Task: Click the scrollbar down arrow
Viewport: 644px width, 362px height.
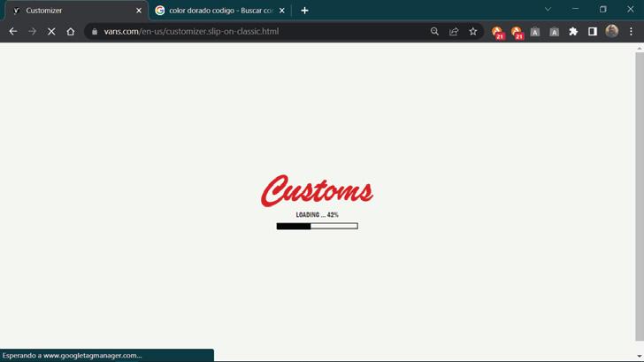Action: [x=640, y=357]
